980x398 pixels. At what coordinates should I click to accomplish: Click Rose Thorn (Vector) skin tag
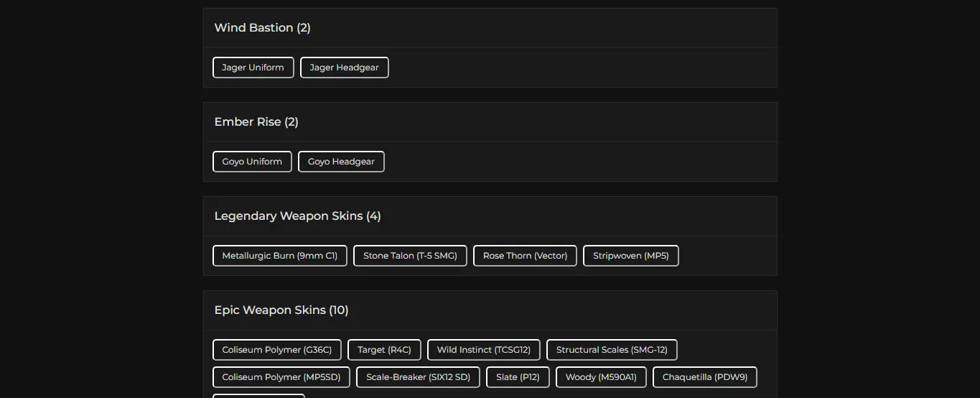pyautogui.click(x=525, y=256)
